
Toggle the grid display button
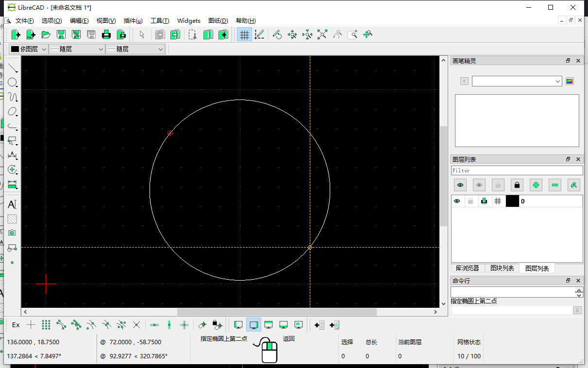[x=244, y=34]
